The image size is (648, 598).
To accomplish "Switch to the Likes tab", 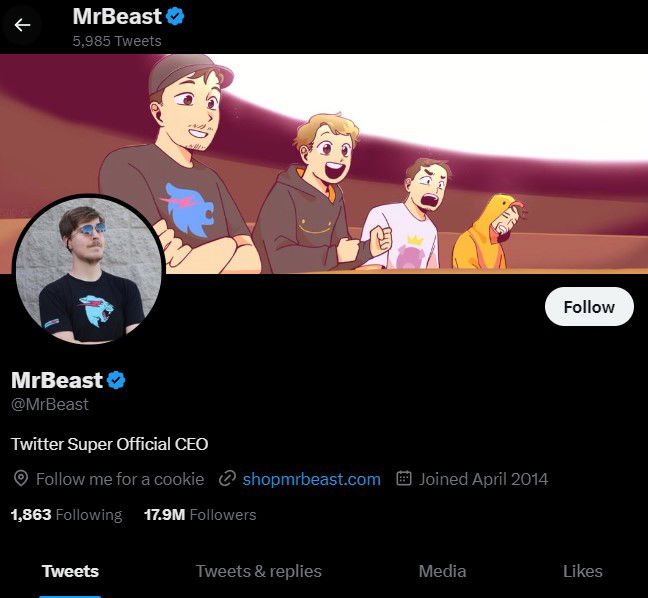I will coord(582,571).
